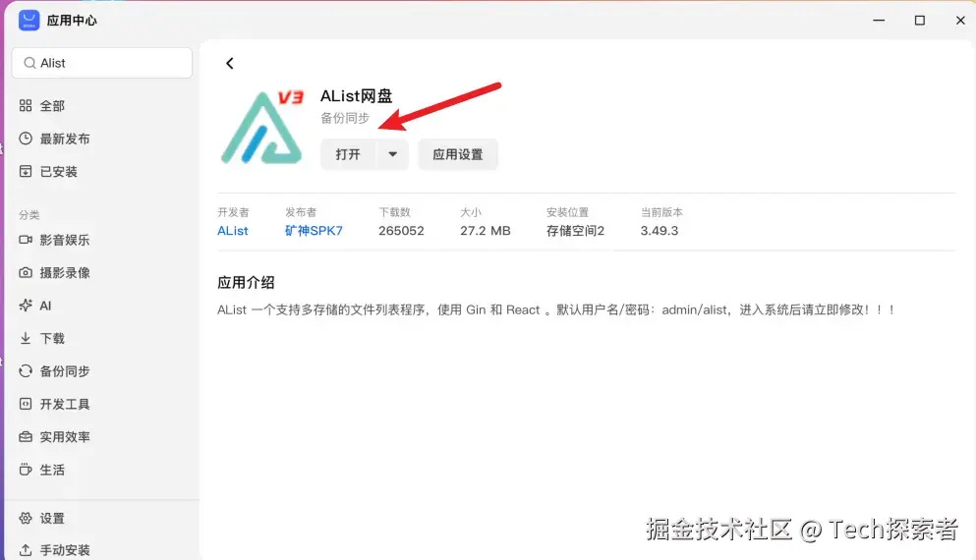Focus the Alist search field
The height and width of the screenshot is (560, 976).
pos(102,63)
